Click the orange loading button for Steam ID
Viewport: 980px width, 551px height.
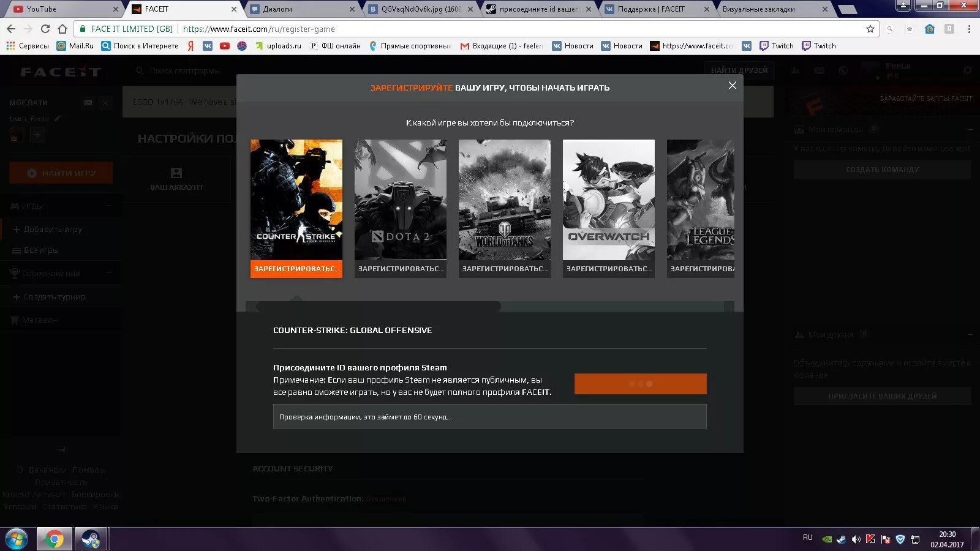pos(640,384)
